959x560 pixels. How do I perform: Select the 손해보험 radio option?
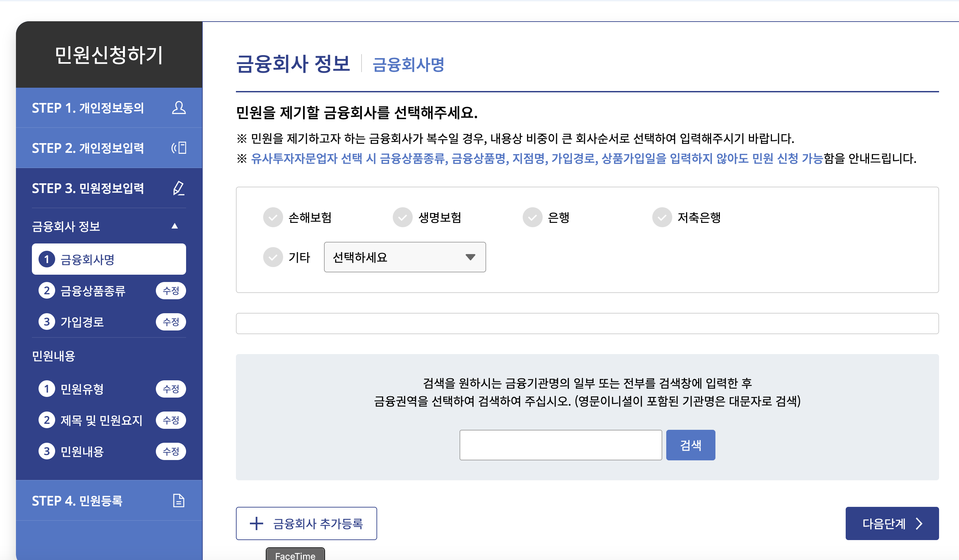click(273, 218)
